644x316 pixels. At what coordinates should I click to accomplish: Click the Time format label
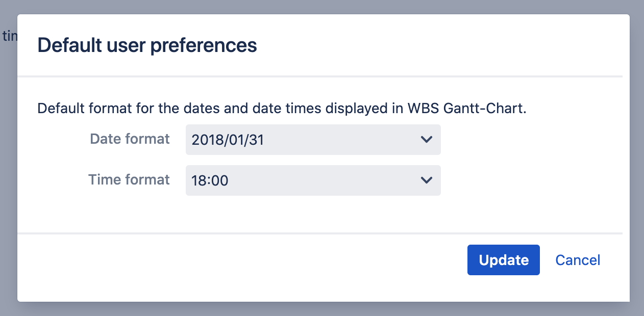click(129, 179)
